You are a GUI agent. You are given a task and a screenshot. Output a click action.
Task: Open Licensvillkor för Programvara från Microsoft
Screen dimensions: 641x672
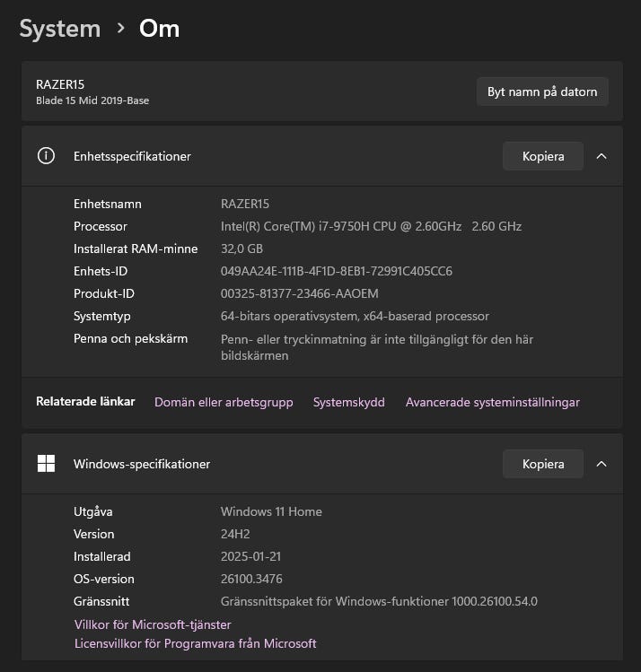(x=195, y=643)
